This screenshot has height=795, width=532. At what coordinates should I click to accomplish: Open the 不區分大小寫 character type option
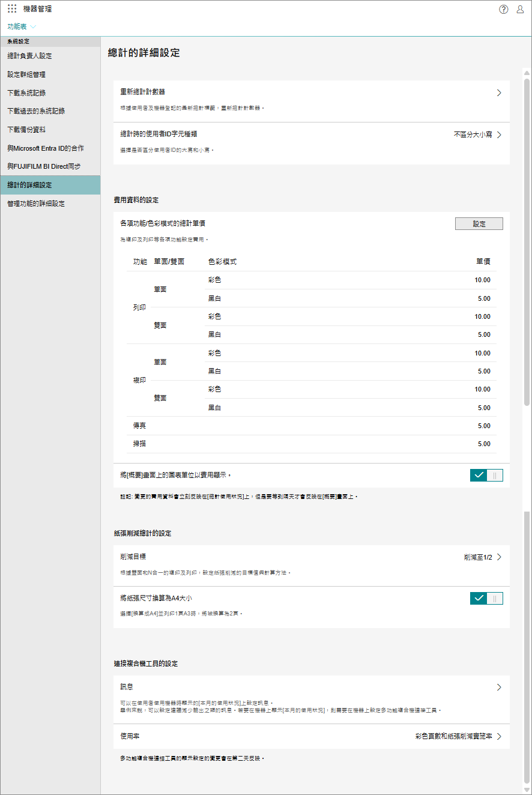(x=477, y=135)
